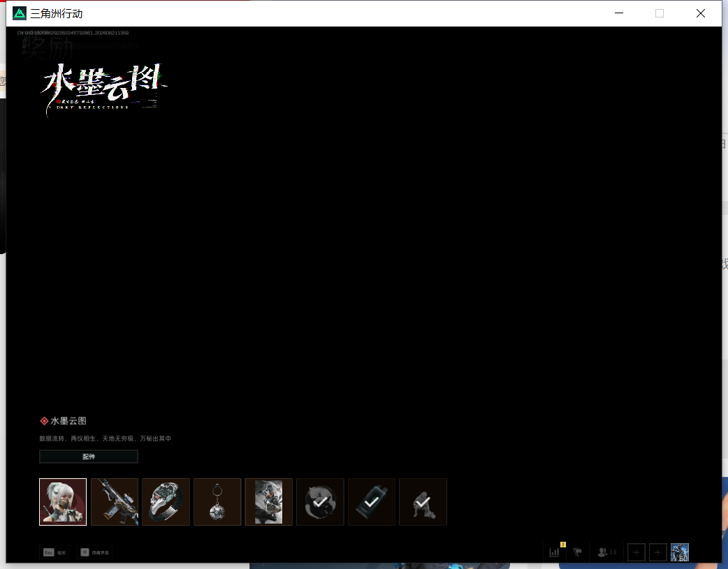The width and height of the screenshot is (728, 569).
Task: Open the flags icon in bottom bar
Action: pyautogui.click(x=578, y=552)
